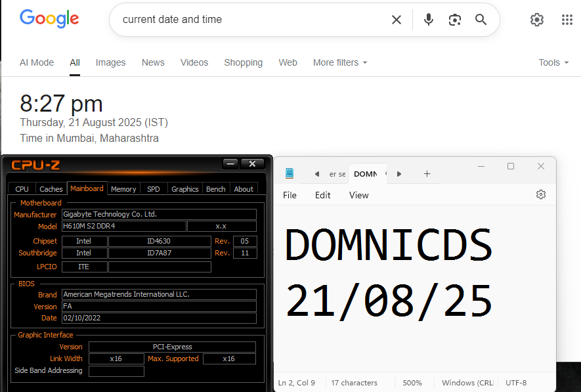Click the Model field H610M S2 DDR4
The width and height of the screenshot is (581, 392).
[124, 226]
